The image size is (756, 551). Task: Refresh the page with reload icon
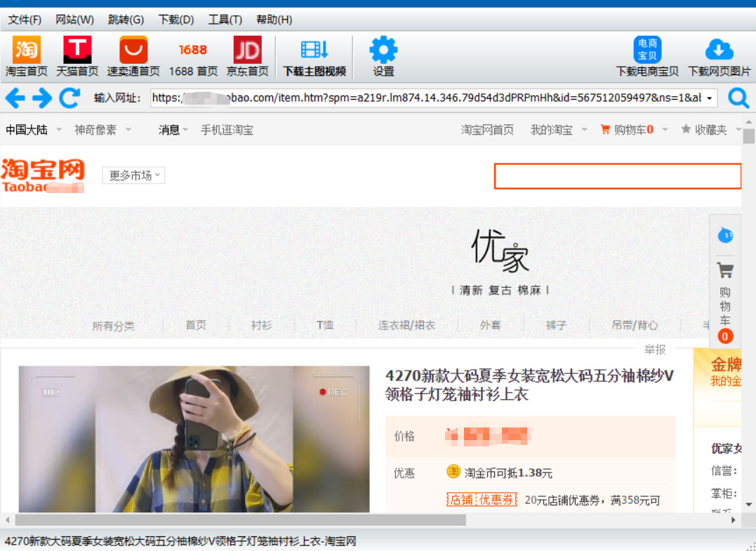click(x=69, y=98)
